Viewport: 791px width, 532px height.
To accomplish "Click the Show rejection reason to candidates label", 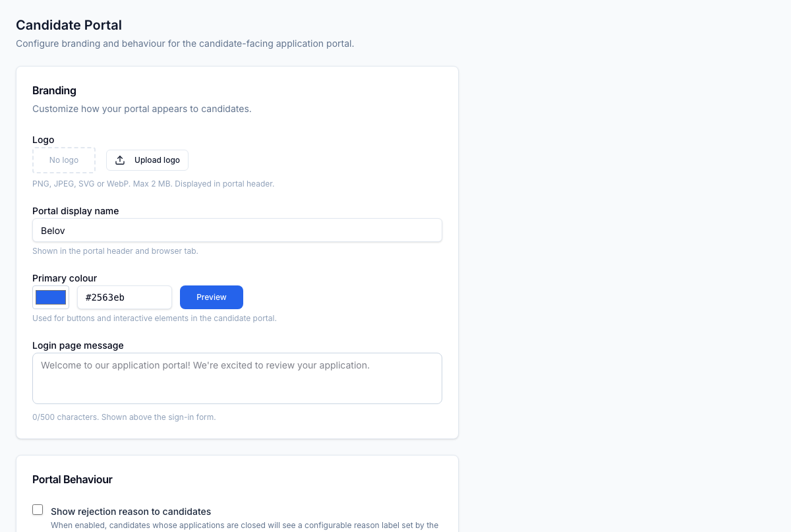I will tap(131, 512).
